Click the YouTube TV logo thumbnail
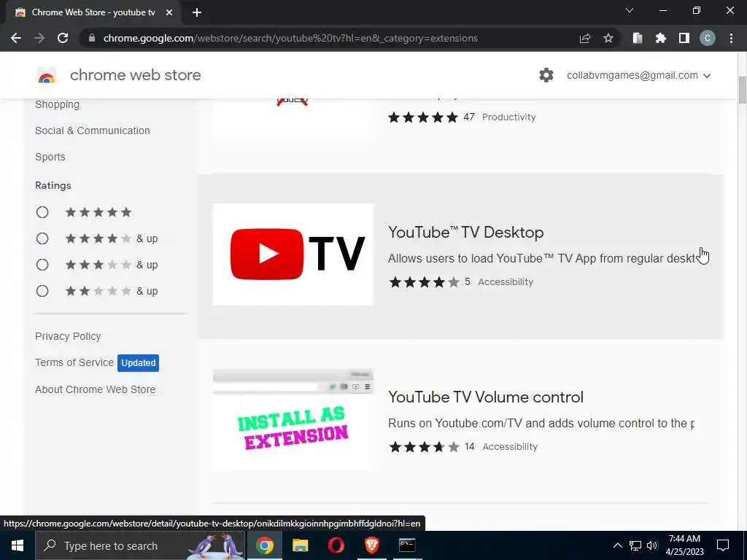 click(293, 254)
